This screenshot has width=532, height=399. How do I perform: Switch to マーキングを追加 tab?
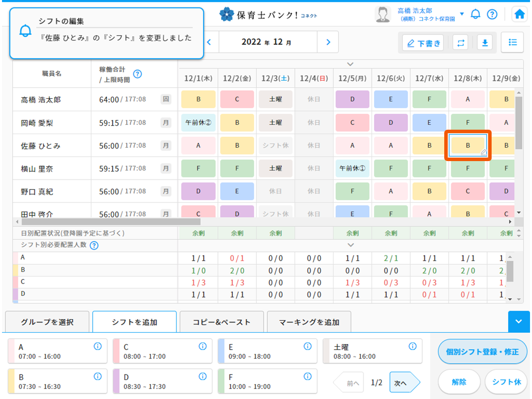(x=309, y=322)
